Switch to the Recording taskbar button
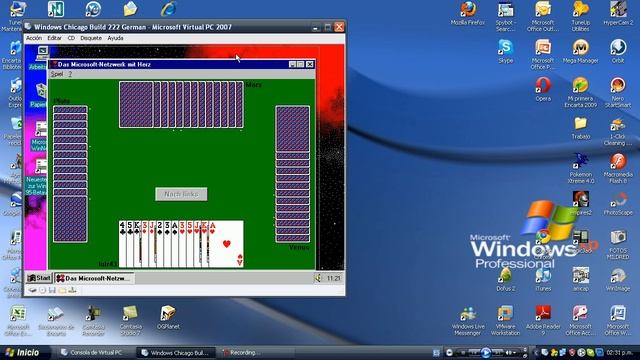This screenshot has height=360, width=640. click(256, 353)
